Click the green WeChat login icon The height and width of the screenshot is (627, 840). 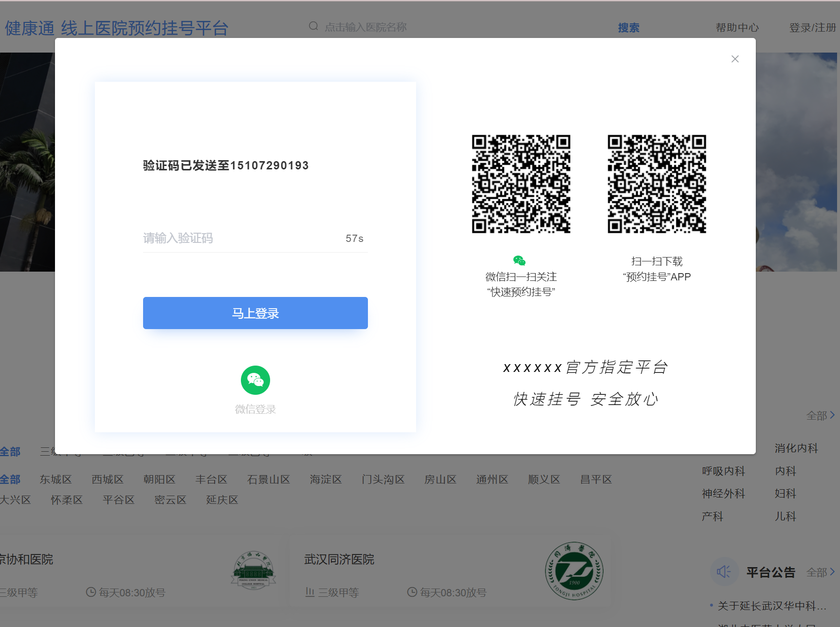(256, 380)
